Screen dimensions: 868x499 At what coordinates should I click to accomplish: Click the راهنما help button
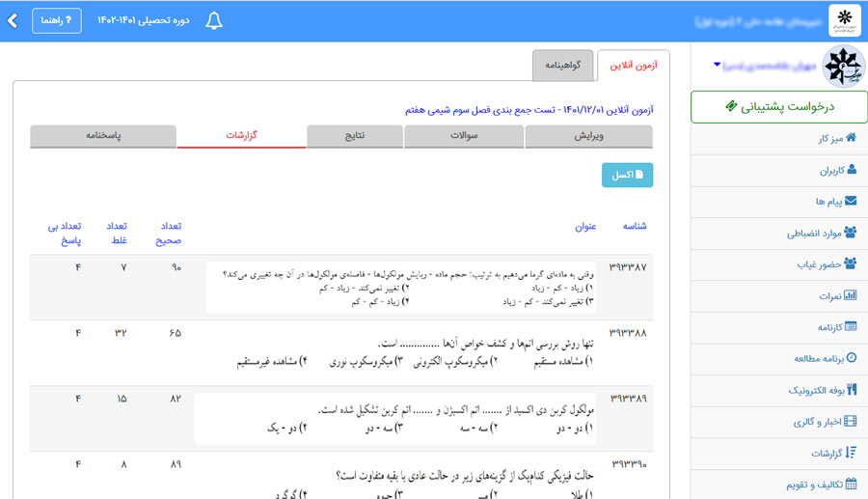tap(57, 20)
